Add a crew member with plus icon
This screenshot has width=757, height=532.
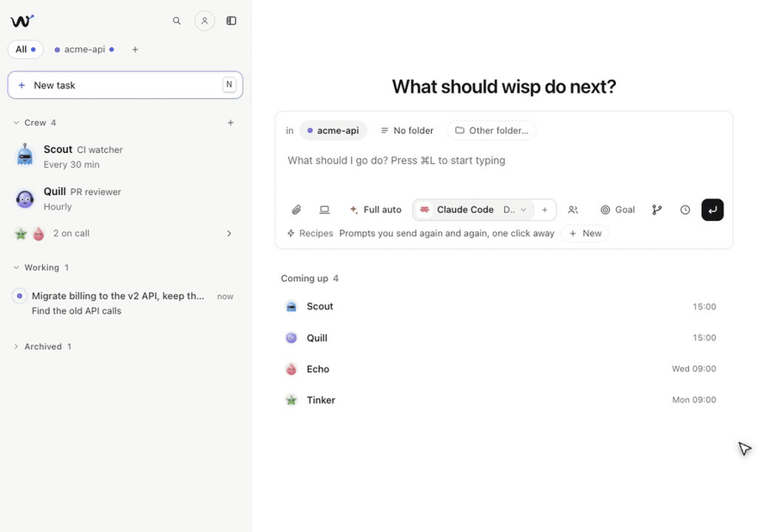tap(231, 123)
